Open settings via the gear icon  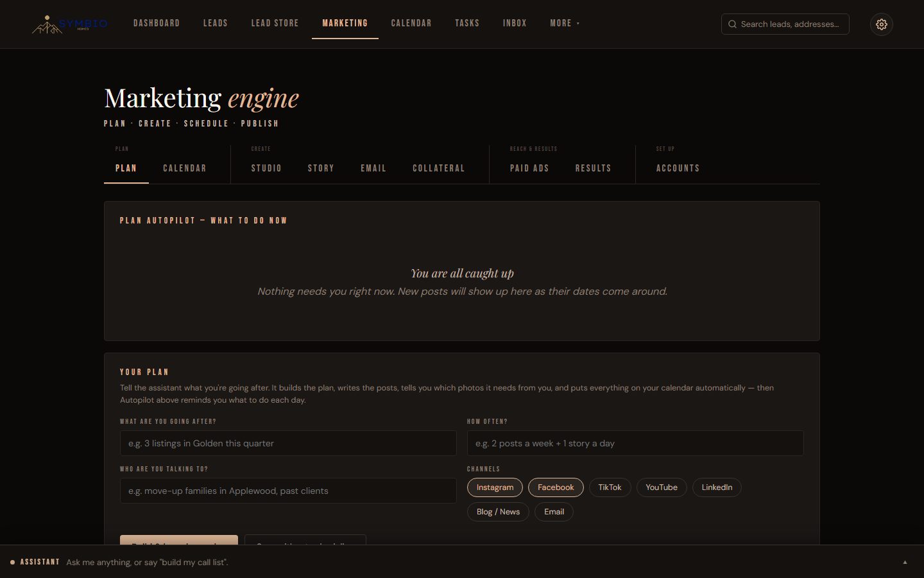click(x=882, y=24)
